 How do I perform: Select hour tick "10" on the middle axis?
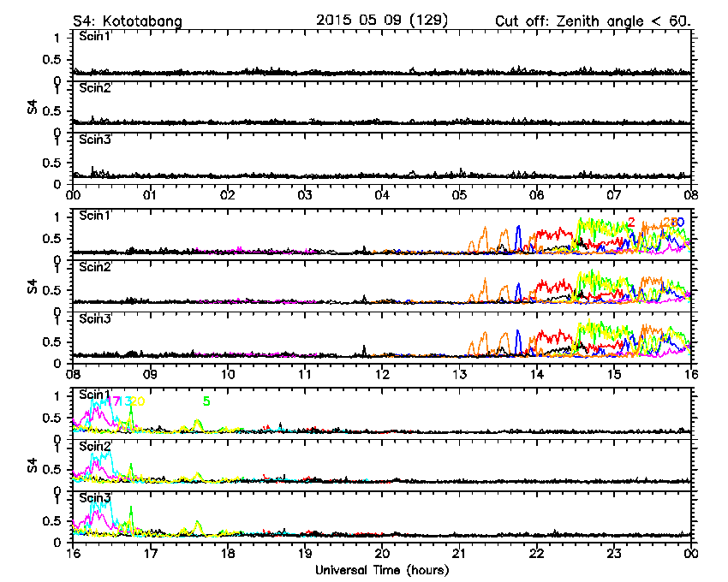coord(228,374)
